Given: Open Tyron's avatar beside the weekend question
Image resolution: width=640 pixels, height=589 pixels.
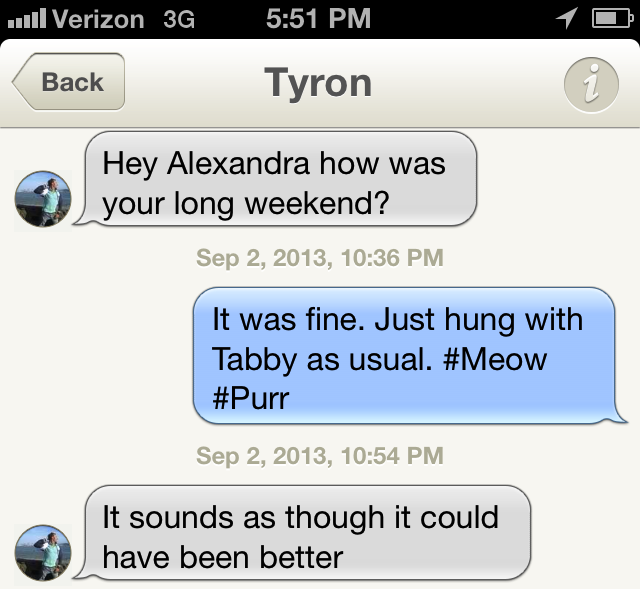Looking at the screenshot, I should [43, 199].
